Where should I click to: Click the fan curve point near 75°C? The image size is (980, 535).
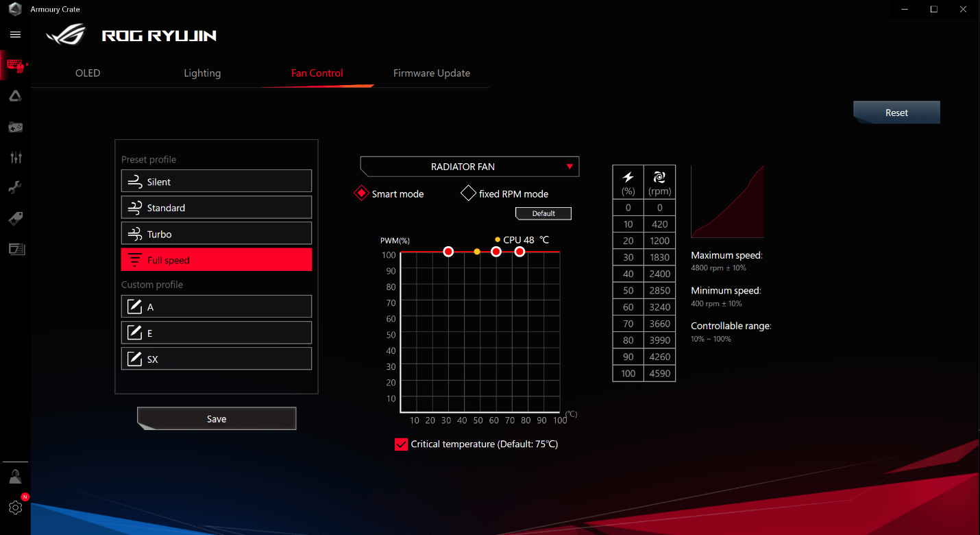tap(519, 252)
